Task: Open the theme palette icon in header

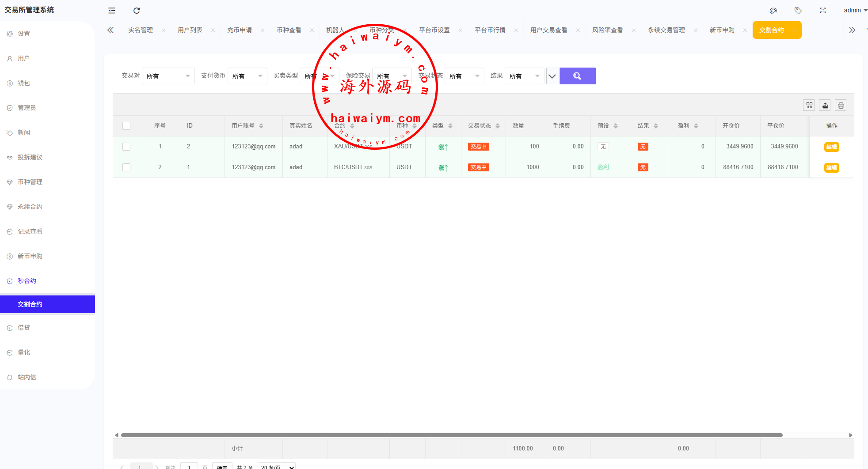Action: click(x=773, y=11)
